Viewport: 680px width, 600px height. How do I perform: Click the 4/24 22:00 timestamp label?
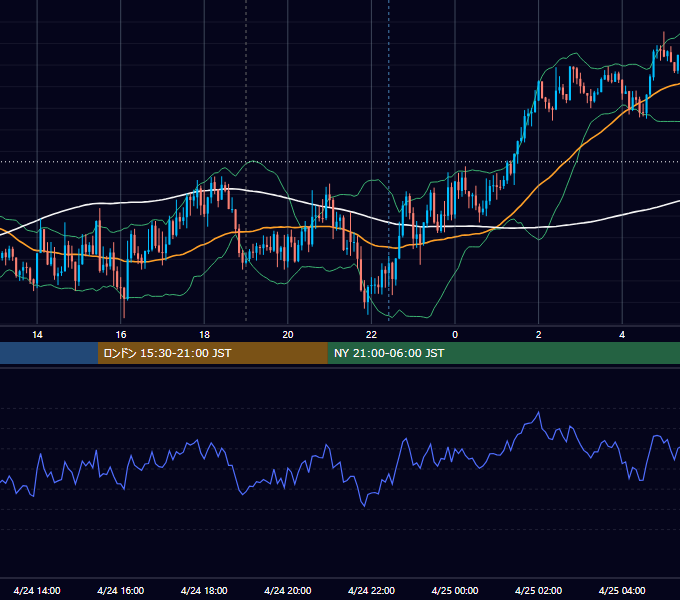[371, 590]
